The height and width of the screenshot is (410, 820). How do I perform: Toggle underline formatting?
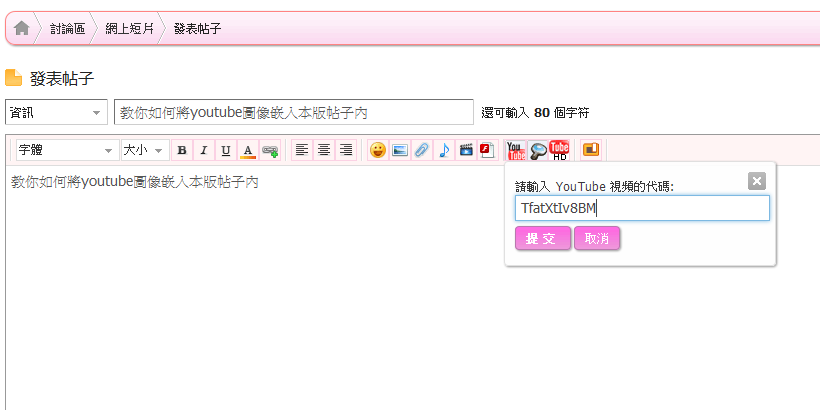(226, 151)
